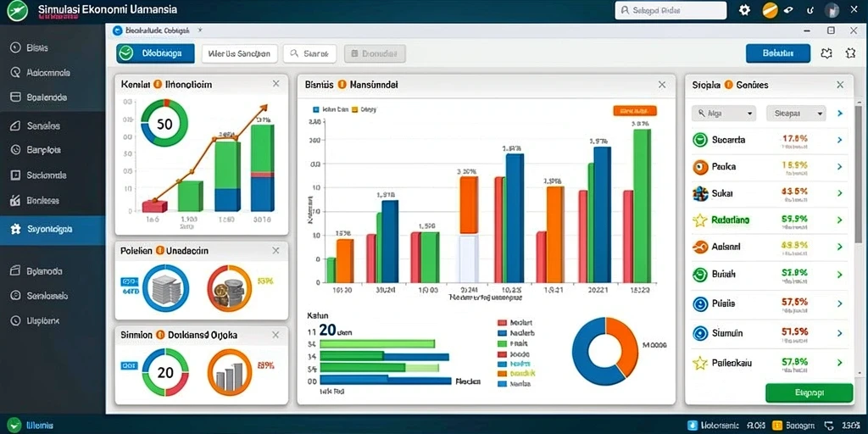Viewport: 868px width, 434px height.
Task: Click the blue Bsiiutus button at top right
Action: [778, 53]
